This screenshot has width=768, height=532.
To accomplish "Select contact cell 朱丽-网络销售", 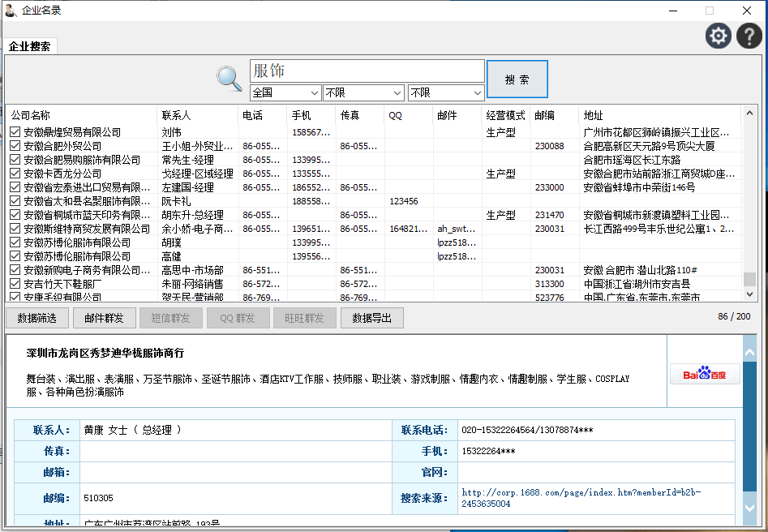I will [x=192, y=284].
